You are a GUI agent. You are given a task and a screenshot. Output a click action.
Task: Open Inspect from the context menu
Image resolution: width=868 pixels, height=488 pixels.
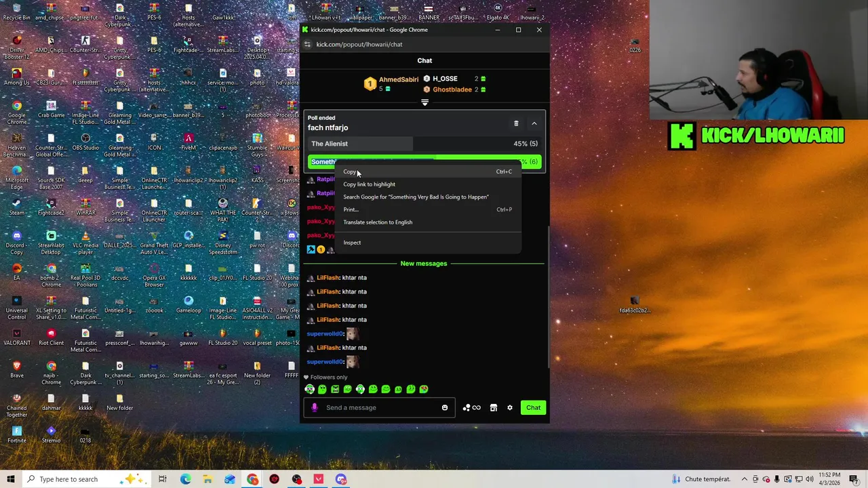[x=429, y=243]
